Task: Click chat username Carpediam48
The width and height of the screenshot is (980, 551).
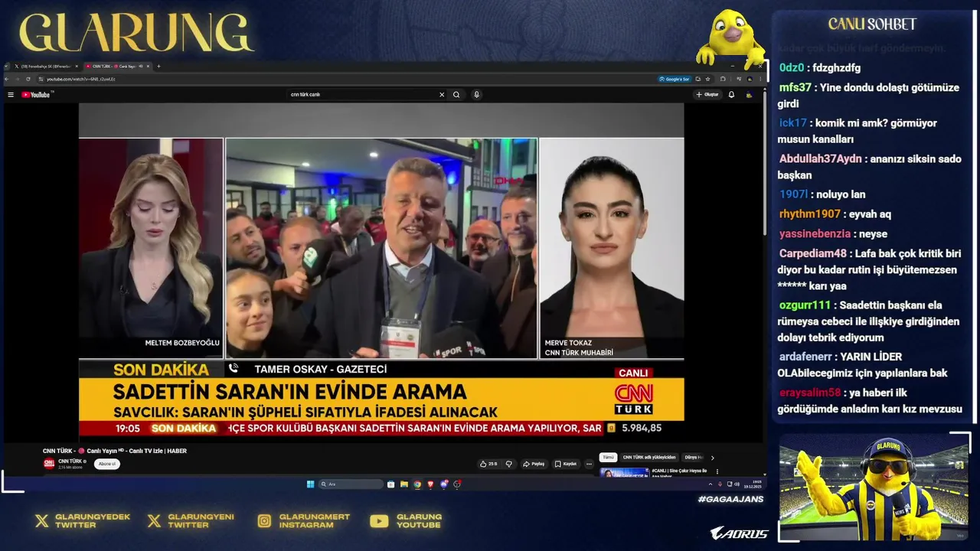Action: (813, 254)
